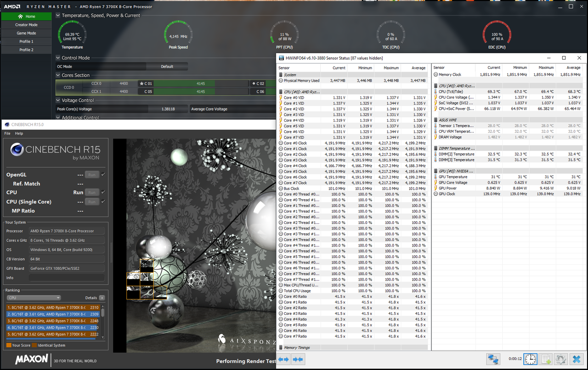Click the Physical Memory Used sensor icon
This screenshot has height=370, width=588.
(281, 80)
